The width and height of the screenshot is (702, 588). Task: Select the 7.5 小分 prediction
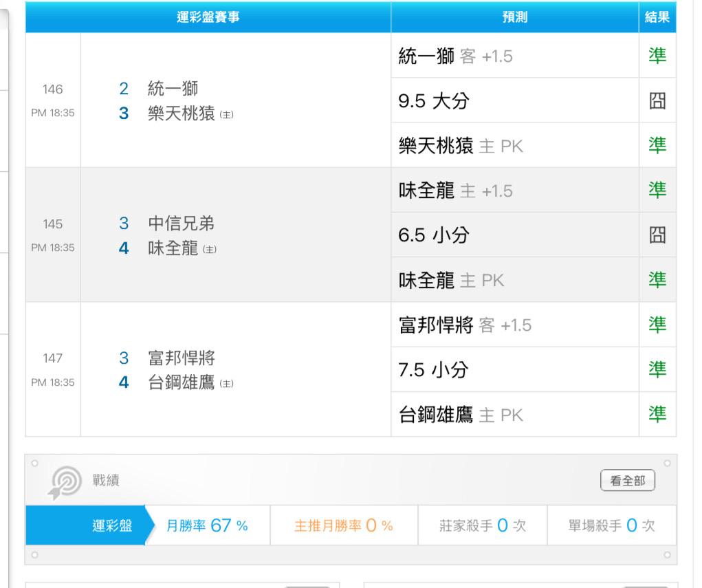pyautogui.click(x=515, y=369)
